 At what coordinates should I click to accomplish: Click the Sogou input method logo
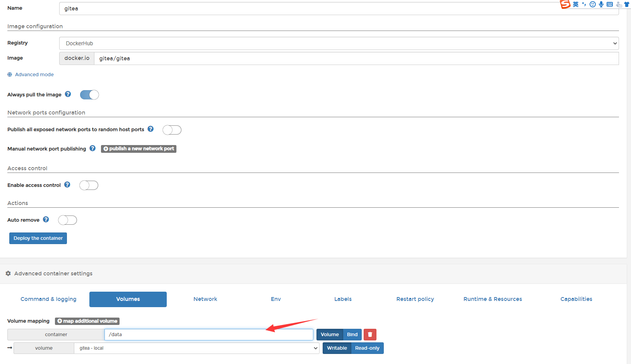[x=565, y=4]
